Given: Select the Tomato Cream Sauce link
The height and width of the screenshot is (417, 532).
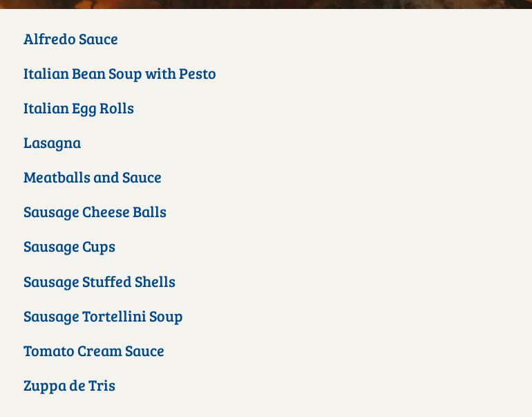Looking at the screenshot, I should [94, 351].
